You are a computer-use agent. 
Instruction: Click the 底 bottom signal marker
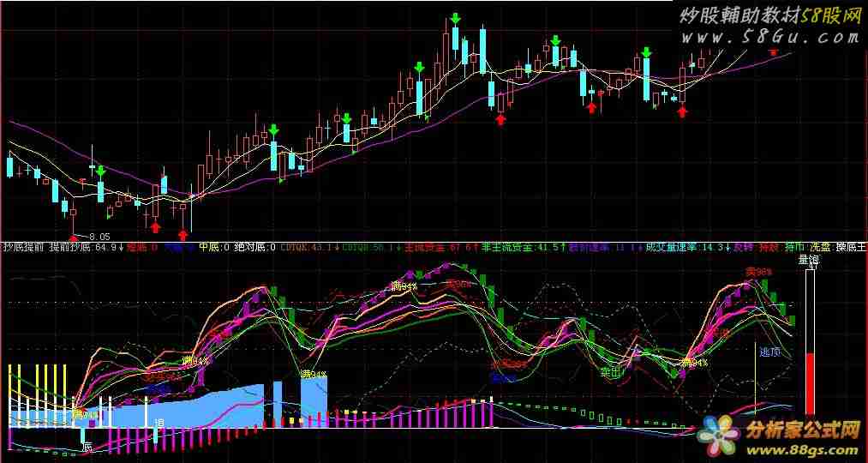(87, 447)
